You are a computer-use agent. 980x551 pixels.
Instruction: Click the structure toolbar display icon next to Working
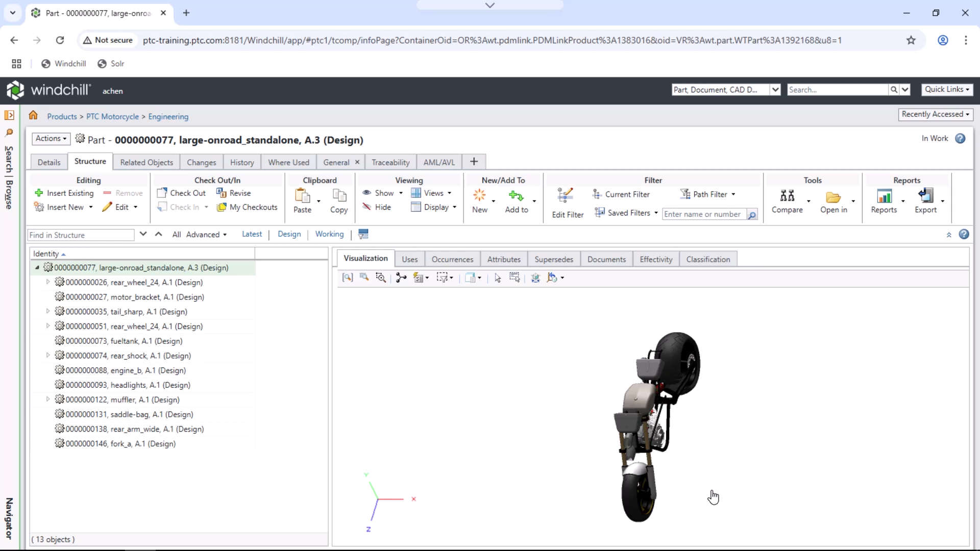(x=363, y=234)
